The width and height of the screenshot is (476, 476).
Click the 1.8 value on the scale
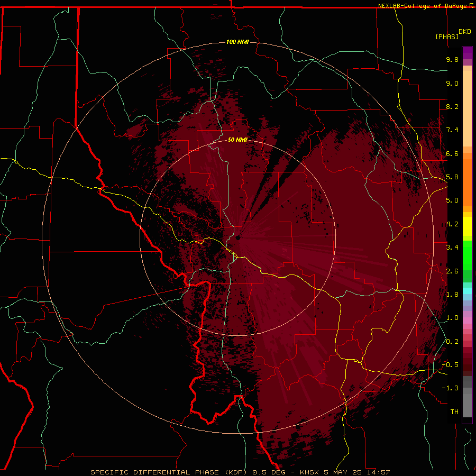pos(452,295)
